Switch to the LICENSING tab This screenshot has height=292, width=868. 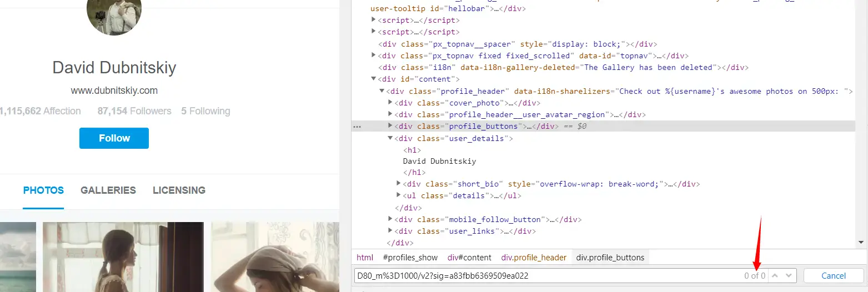coord(179,190)
